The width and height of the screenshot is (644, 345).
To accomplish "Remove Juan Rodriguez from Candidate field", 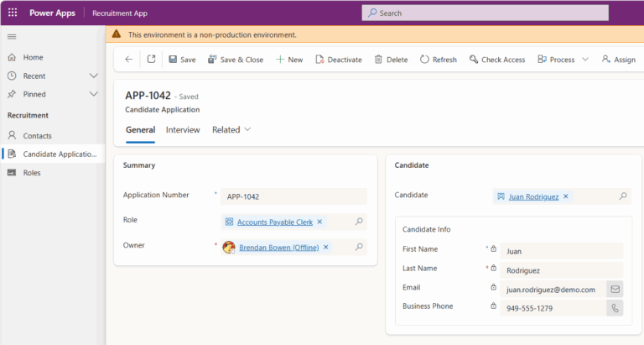I will tap(566, 196).
